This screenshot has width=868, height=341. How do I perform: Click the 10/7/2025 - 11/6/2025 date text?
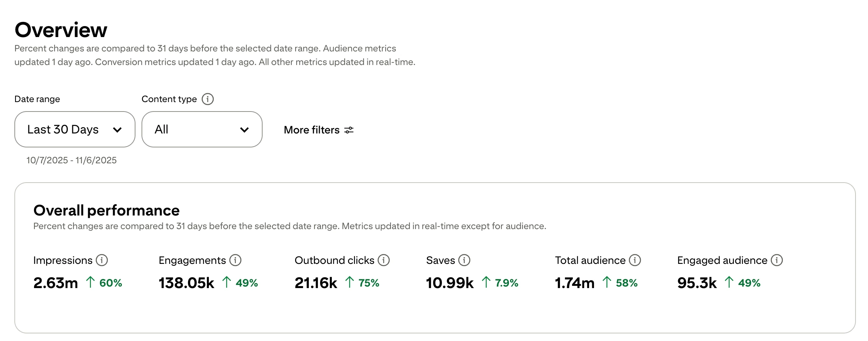click(72, 160)
